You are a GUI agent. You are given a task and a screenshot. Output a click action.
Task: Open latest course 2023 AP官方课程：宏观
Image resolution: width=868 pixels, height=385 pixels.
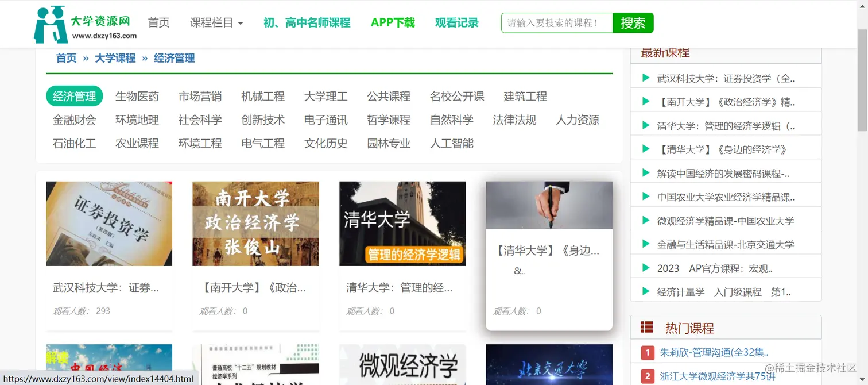tap(715, 268)
